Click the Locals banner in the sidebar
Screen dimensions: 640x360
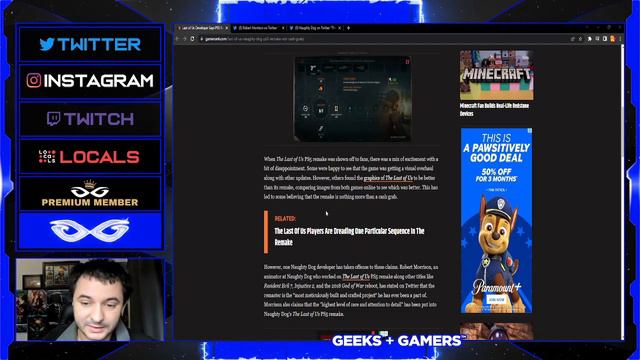(x=90, y=157)
